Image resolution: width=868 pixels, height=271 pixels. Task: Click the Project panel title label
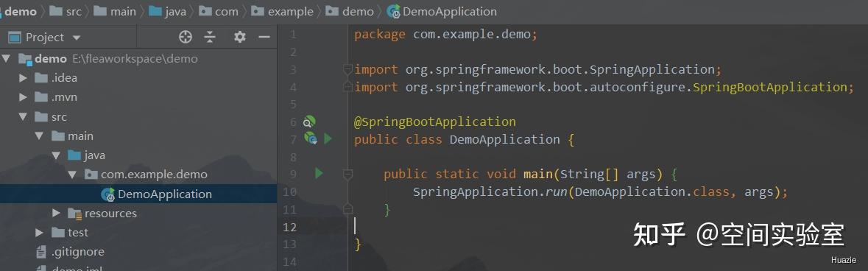click(x=45, y=38)
